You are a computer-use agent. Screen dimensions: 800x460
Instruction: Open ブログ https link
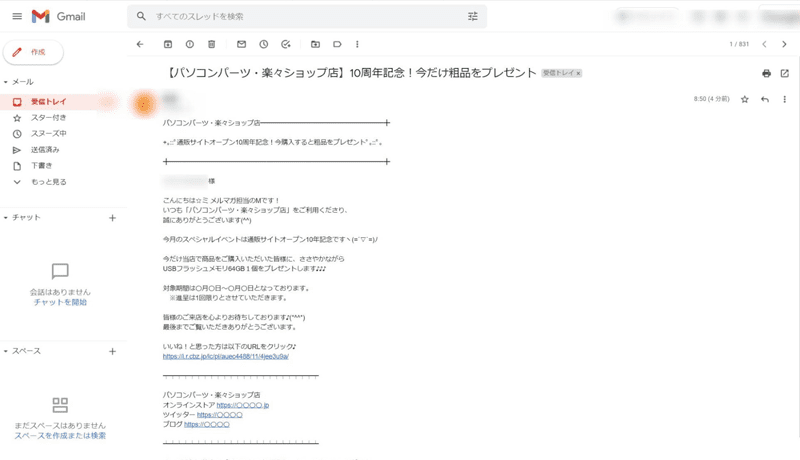pos(207,424)
